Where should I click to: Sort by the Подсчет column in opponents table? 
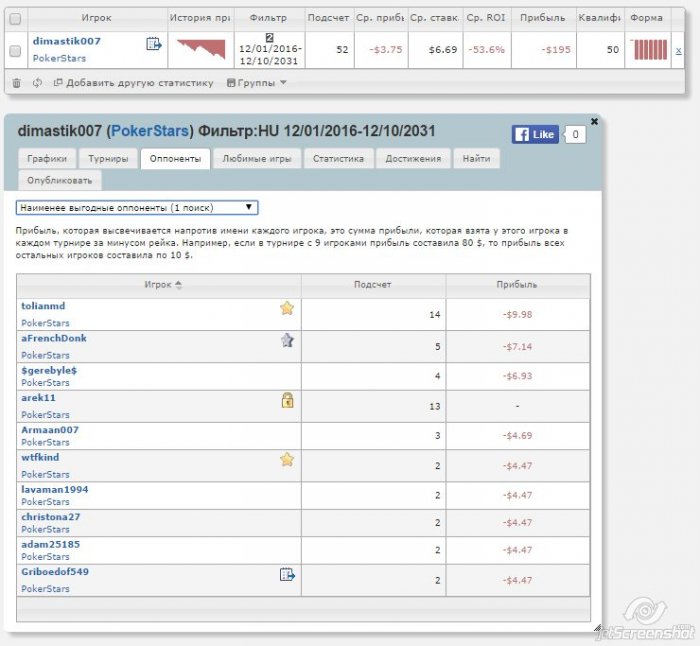pos(373,285)
